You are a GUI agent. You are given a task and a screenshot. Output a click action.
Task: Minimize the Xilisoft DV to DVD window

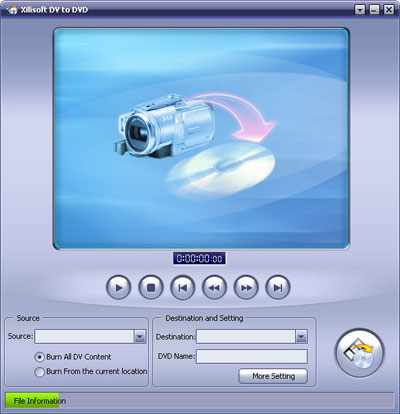pyautogui.click(x=374, y=9)
